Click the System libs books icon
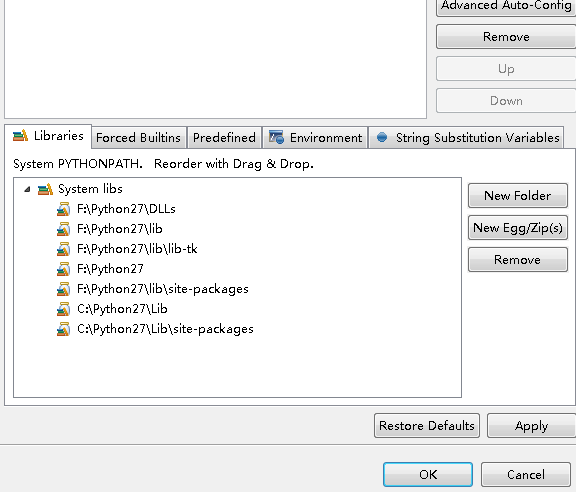The image size is (576, 492). pyautogui.click(x=45, y=189)
